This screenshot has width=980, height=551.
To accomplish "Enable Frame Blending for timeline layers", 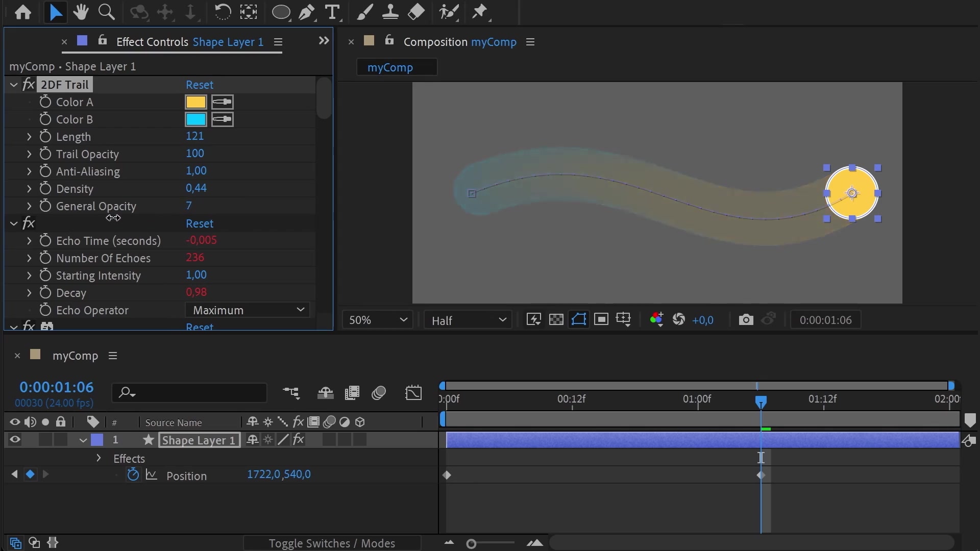I will 352,393.
